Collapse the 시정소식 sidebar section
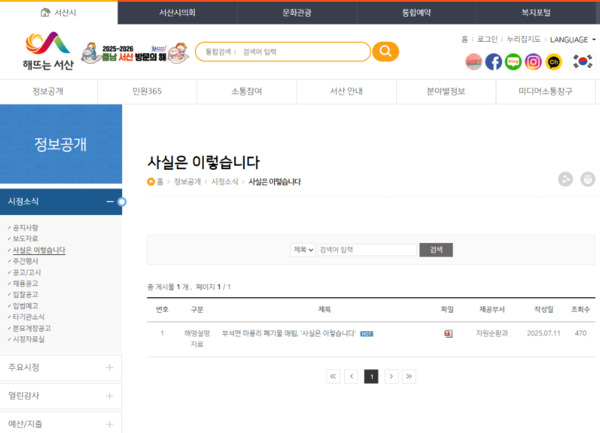 (x=110, y=202)
